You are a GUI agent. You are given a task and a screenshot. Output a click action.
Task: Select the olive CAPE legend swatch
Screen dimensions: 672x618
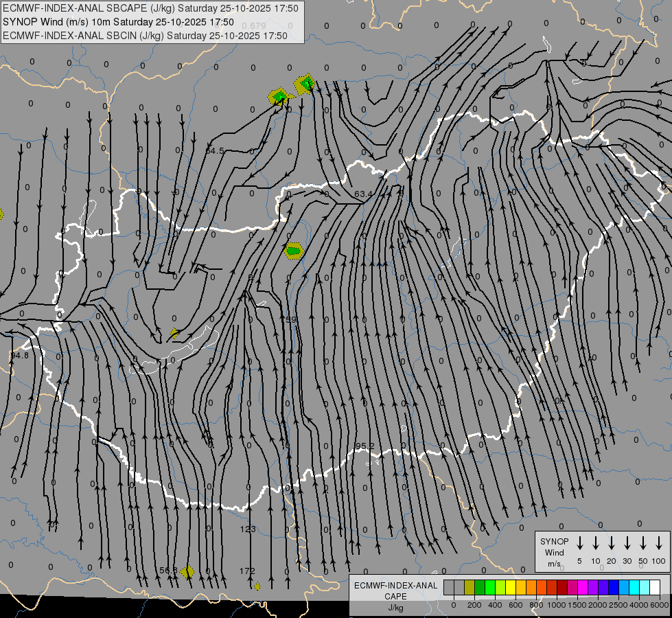470,587
